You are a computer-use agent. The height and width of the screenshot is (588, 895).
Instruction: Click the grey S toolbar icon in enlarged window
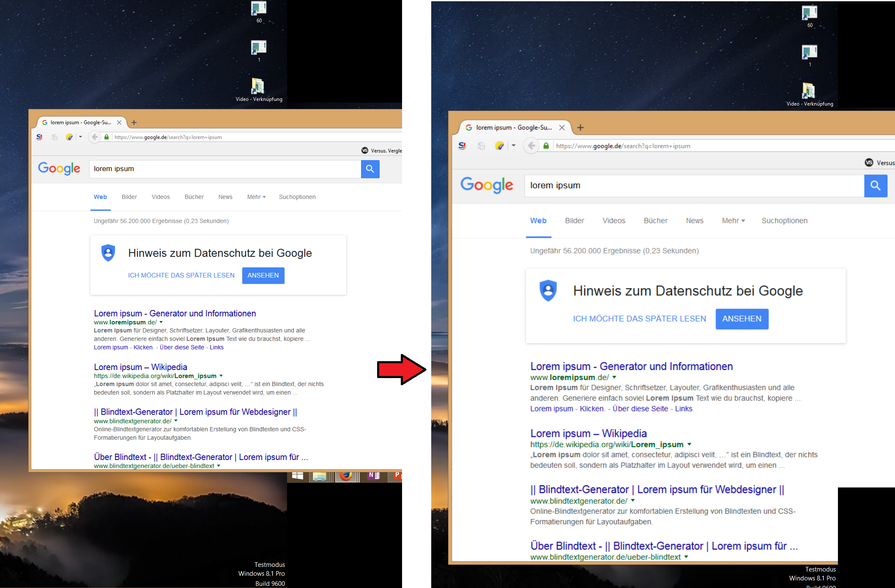481,146
